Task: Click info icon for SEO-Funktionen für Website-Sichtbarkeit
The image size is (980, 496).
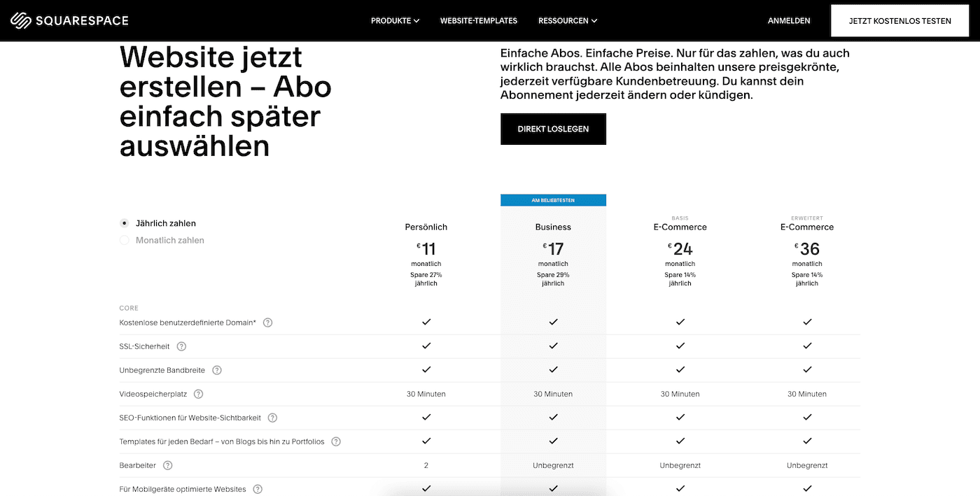Action: pyautogui.click(x=272, y=418)
